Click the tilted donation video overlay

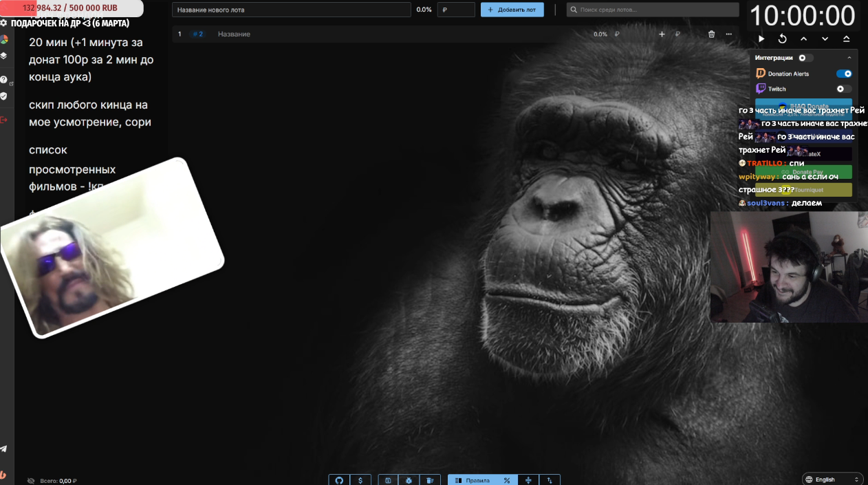tap(113, 248)
